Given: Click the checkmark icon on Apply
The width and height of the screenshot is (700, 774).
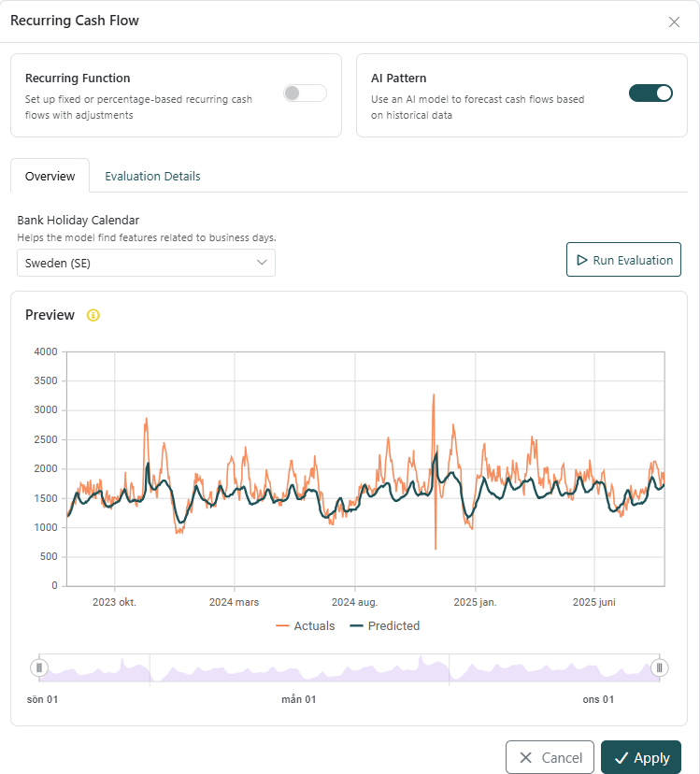Looking at the screenshot, I should click(621, 758).
